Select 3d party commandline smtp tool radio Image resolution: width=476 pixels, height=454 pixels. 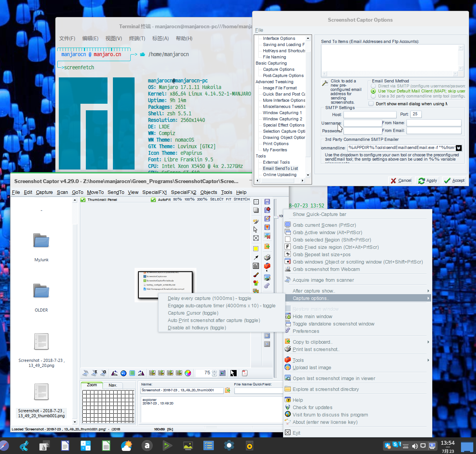click(373, 96)
